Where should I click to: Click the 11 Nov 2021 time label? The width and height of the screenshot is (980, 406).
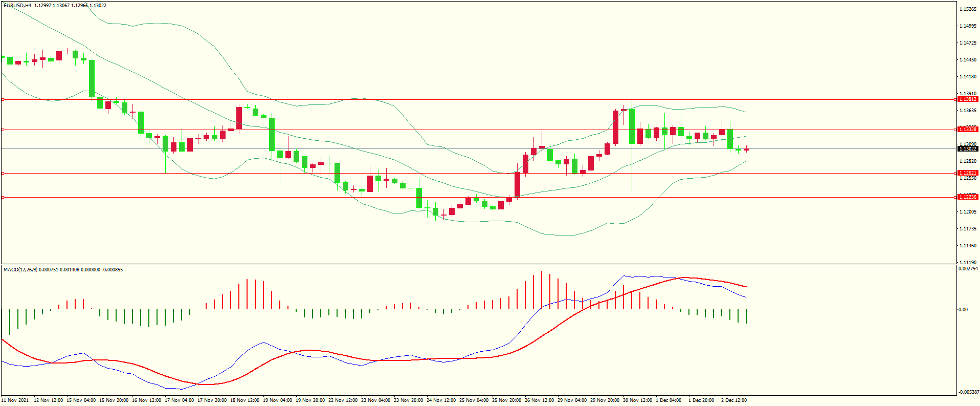pyautogui.click(x=15, y=400)
